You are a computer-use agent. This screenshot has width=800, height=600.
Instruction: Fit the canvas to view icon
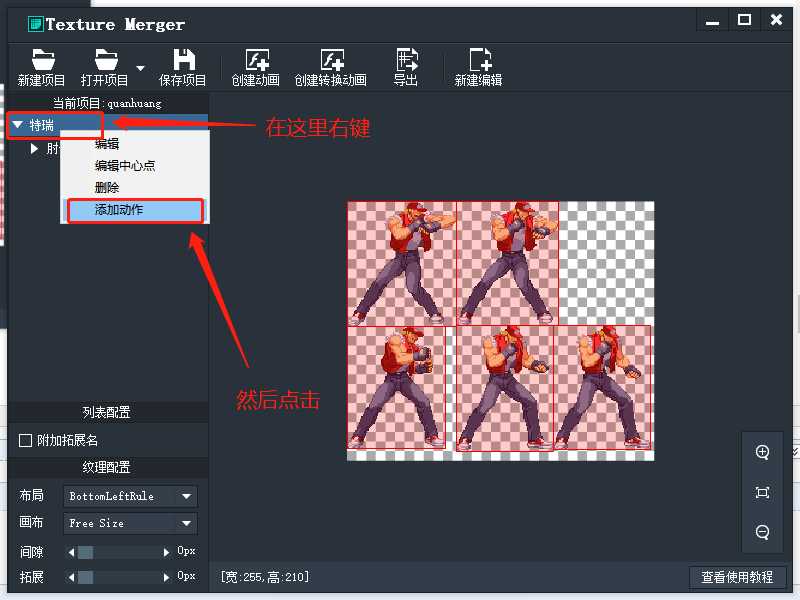pos(762,492)
